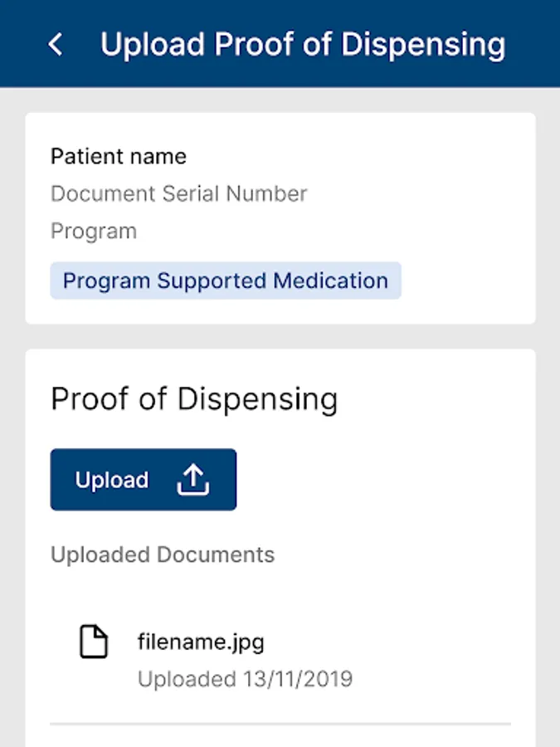
Task: Open the filename.jpg document
Action: click(x=201, y=642)
